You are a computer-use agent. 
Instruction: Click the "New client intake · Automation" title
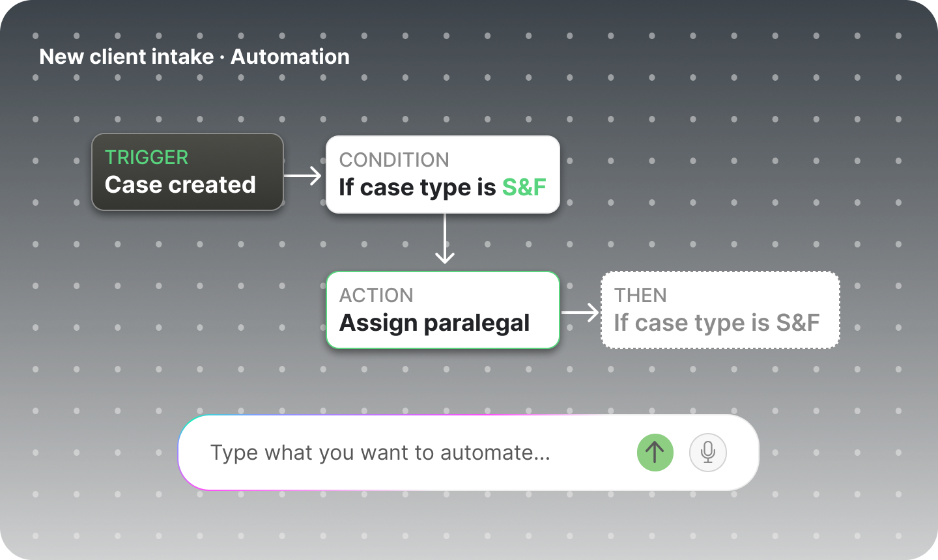pyautogui.click(x=194, y=57)
